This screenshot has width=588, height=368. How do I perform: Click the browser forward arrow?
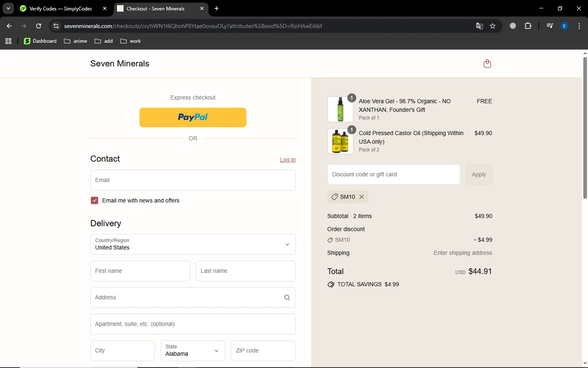click(24, 26)
